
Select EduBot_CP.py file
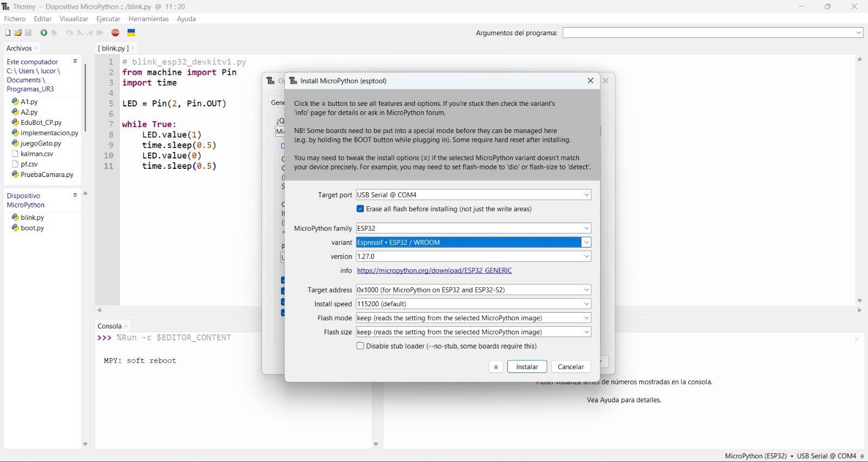37,123
